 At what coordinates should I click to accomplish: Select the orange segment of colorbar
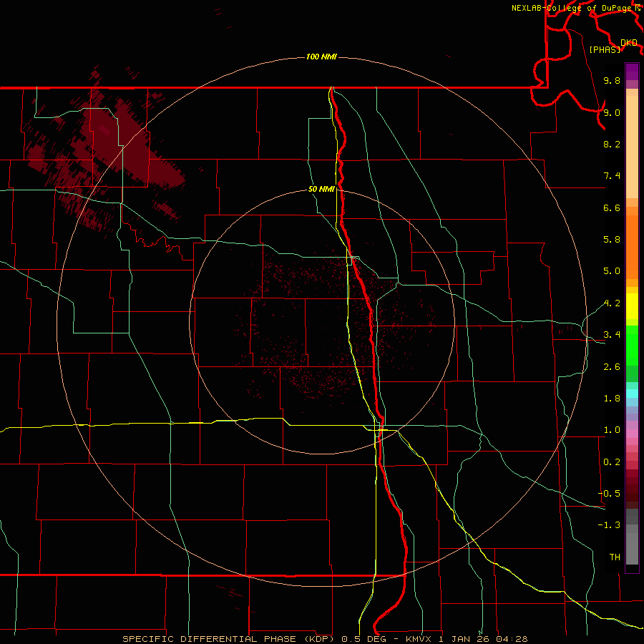(x=632, y=247)
